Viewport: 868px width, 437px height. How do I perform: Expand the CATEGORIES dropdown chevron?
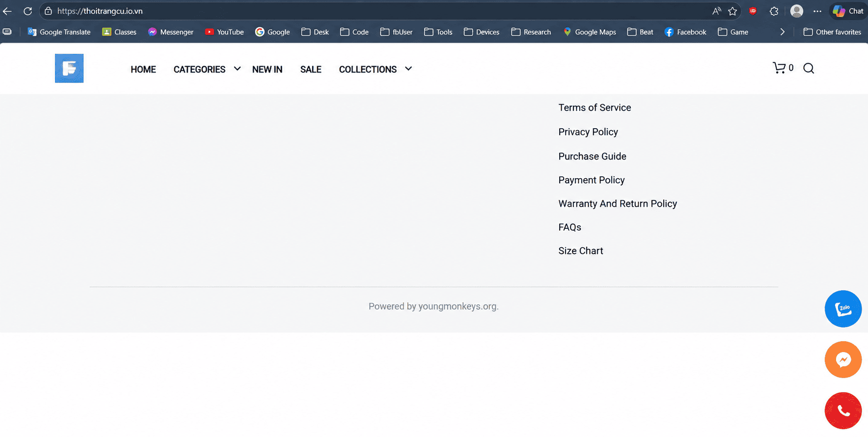237,69
